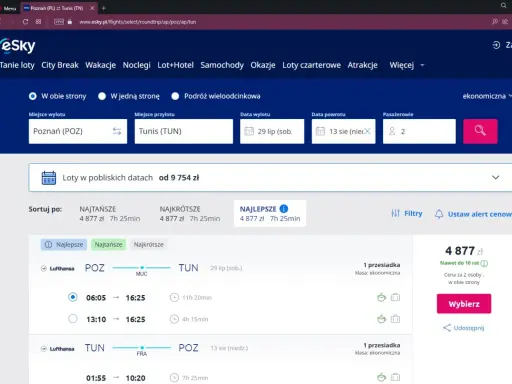Open the passengers count field
The image size is (512, 384).
tap(419, 131)
